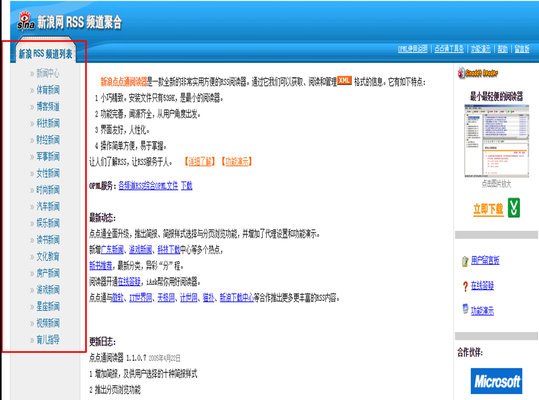Open 女性新闻 in the channel list
Image resolution: width=539 pixels, height=400 pixels.
48,173
